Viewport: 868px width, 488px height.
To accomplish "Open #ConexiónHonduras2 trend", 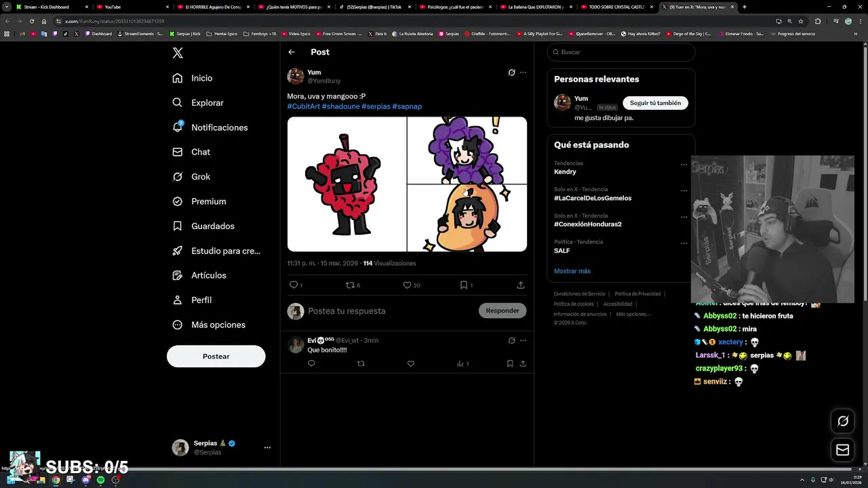I will point(588,224).
